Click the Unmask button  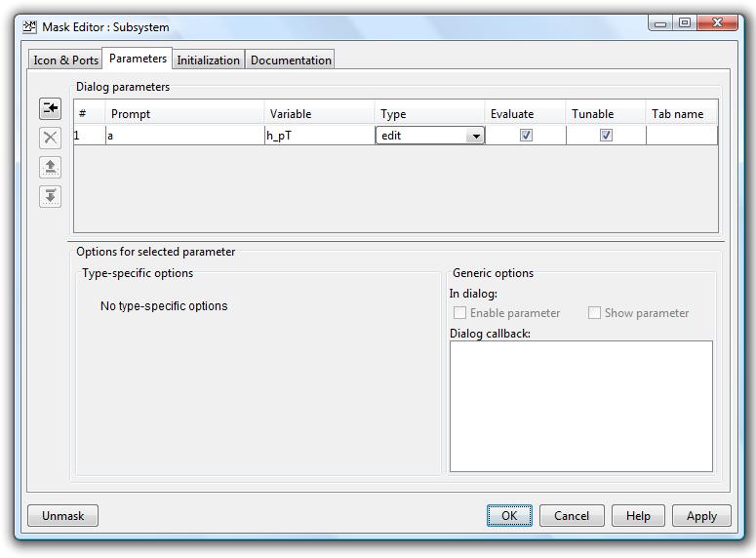pos(63,516)
